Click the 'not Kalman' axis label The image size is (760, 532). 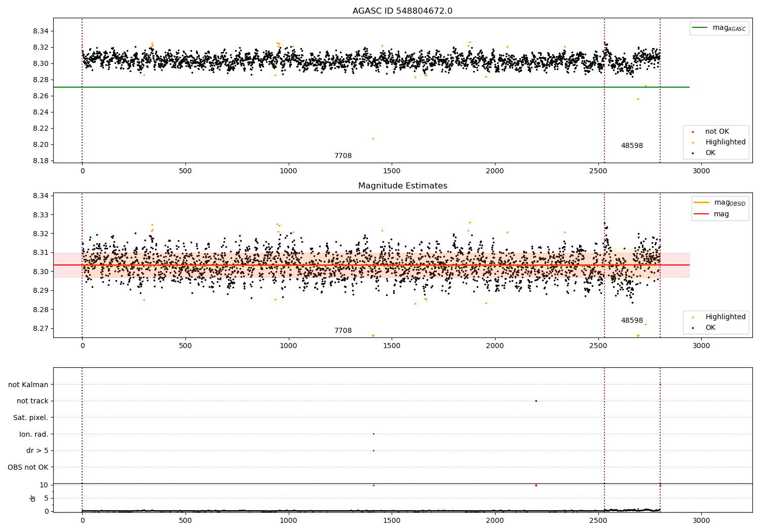28,385
